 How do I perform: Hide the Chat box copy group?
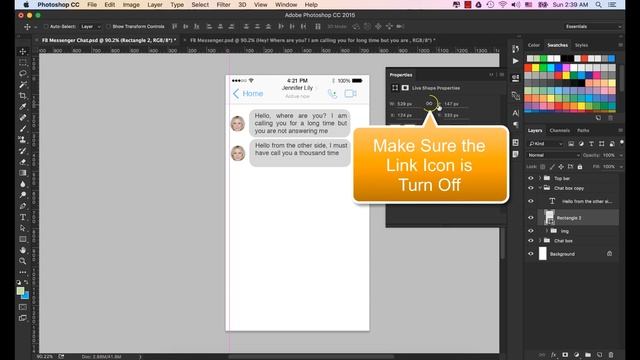click(531, 188)
